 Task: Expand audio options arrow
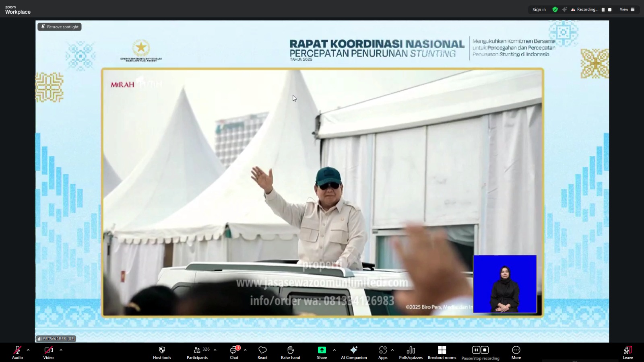[x=28, y=350]
